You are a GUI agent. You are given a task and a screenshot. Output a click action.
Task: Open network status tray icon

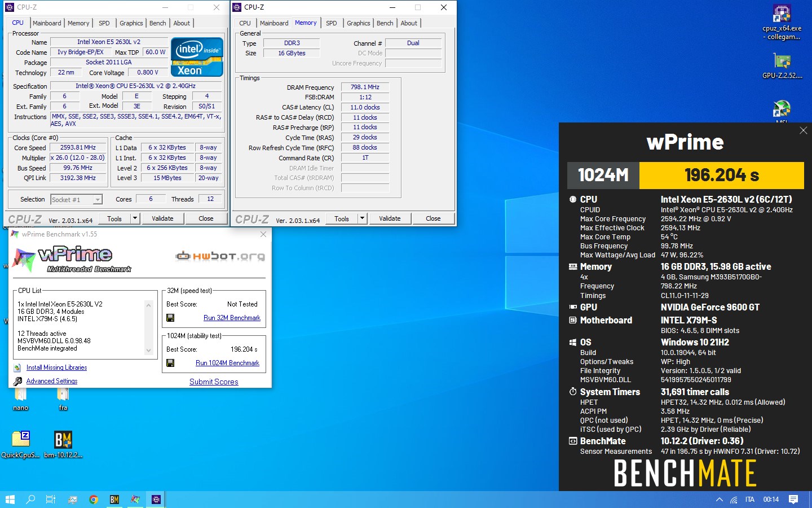click(734, 500)
